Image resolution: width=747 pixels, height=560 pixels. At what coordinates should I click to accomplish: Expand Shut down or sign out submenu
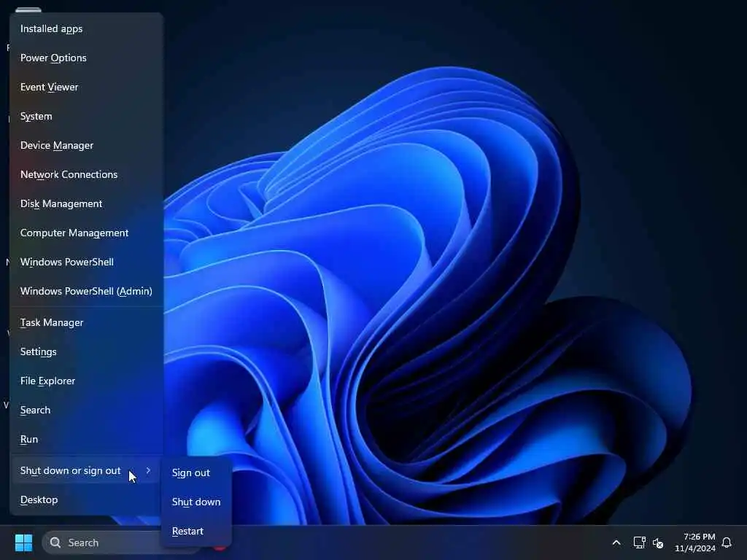[x=86, y=470]
